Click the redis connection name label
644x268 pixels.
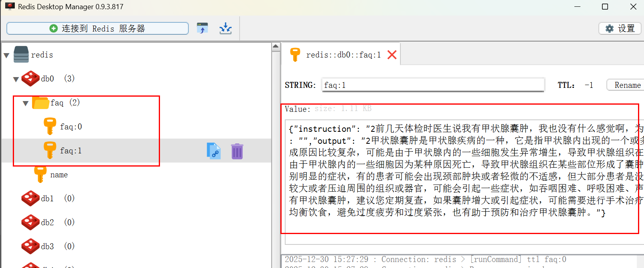[42, 55]
